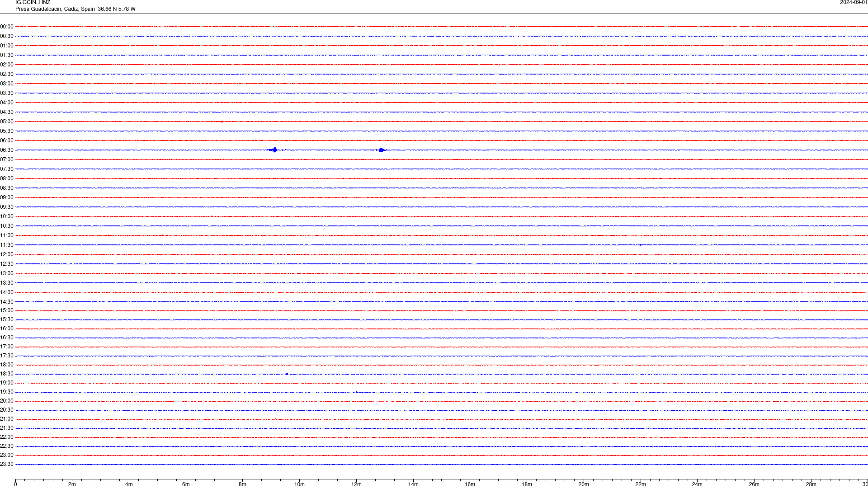
Task: Select the 08:30 time label
Action: (7, 188)
